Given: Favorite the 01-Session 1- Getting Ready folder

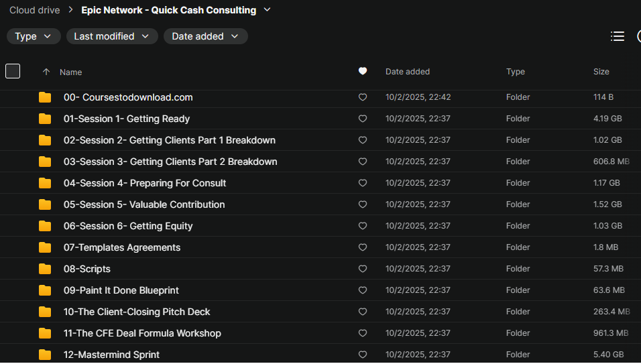Looking at the screenshot, I should tap(363, 119).
